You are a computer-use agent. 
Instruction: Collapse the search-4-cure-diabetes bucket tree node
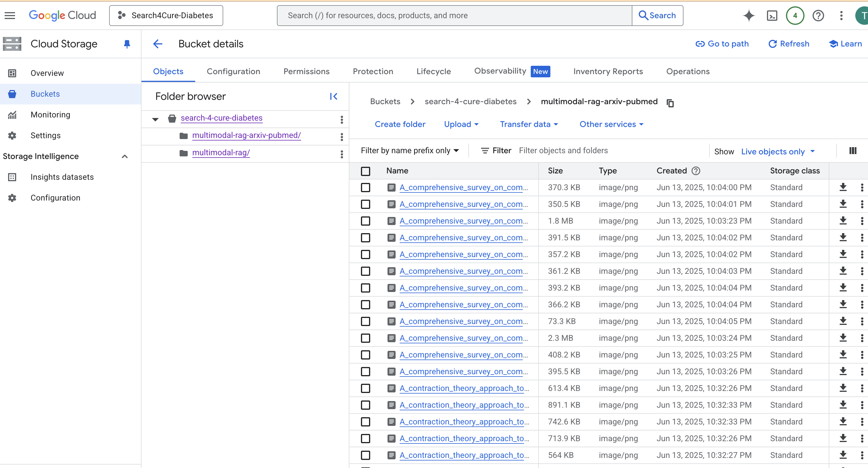click(x=155, y=119)
